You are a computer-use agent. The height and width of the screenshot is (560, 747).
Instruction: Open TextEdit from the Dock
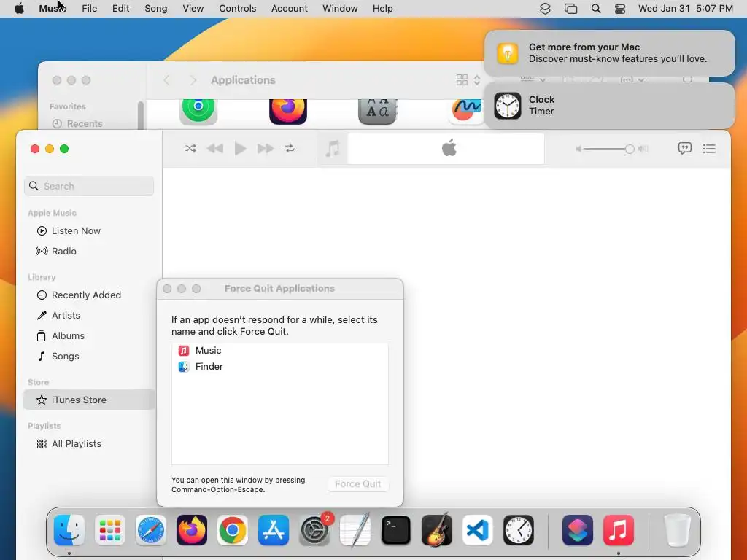355,530
